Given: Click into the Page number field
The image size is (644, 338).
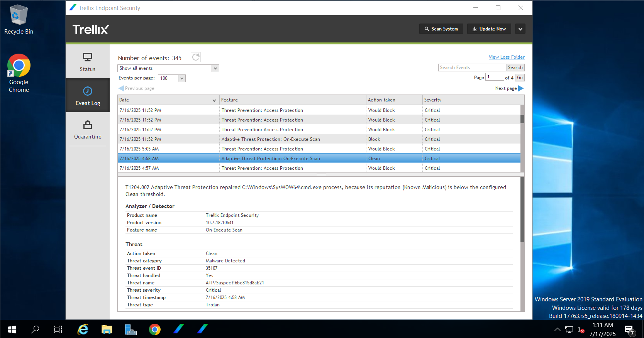Looking at the screenshot, I should [x=494, y=77].
